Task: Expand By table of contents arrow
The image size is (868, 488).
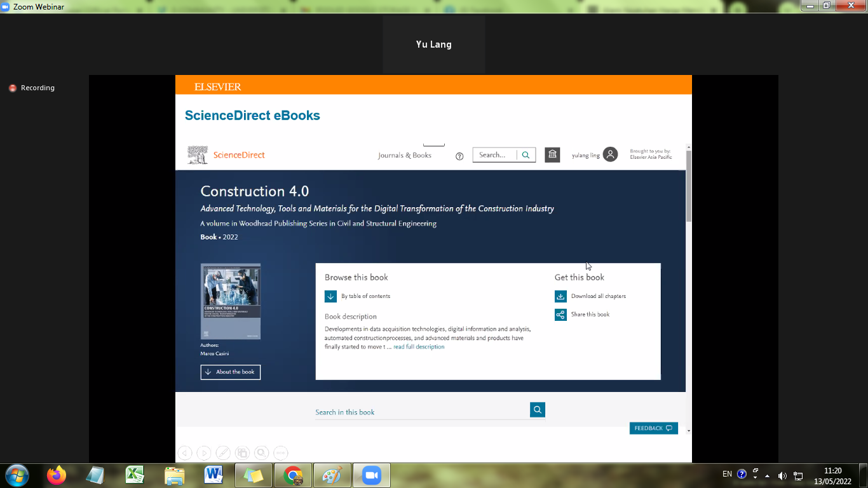Action: click(330, 296)
